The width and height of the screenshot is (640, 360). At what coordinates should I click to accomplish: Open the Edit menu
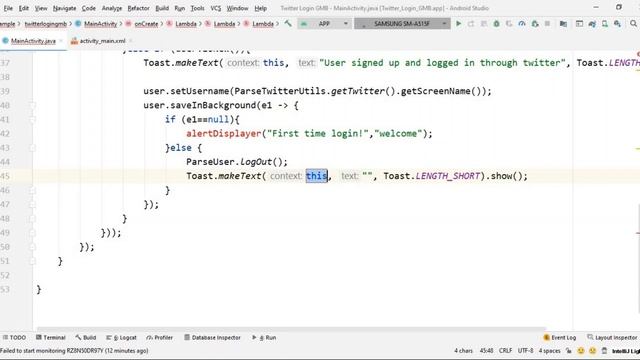(24, 8)
